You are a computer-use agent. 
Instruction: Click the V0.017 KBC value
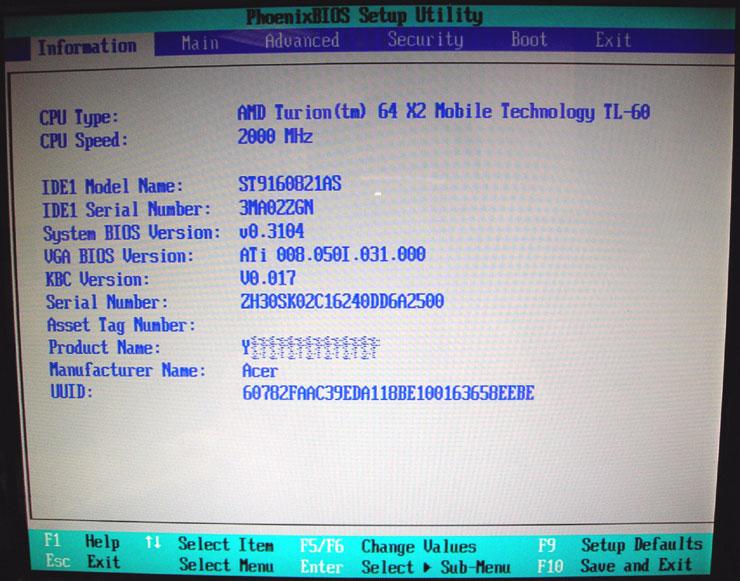[268, 278]
